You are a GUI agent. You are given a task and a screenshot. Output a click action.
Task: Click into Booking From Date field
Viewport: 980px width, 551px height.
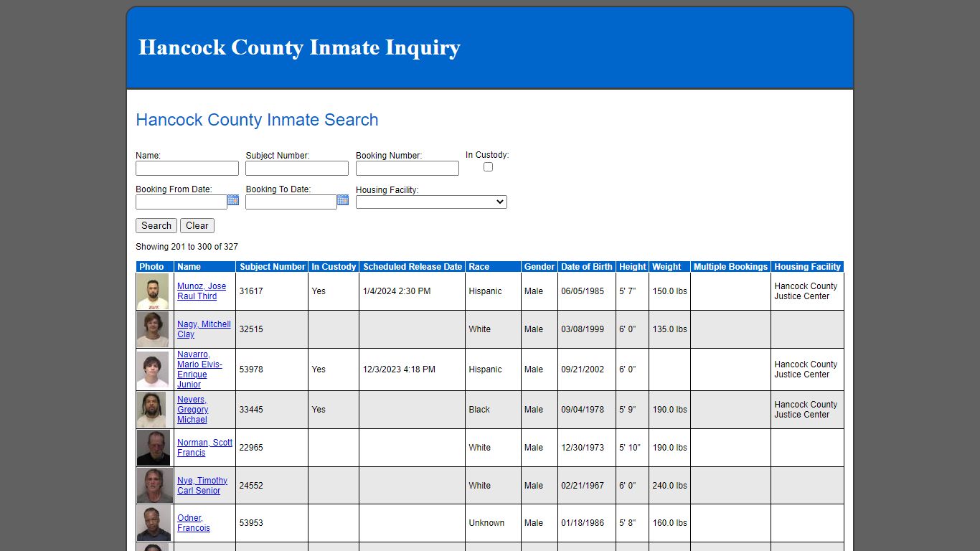pos(182,202)
